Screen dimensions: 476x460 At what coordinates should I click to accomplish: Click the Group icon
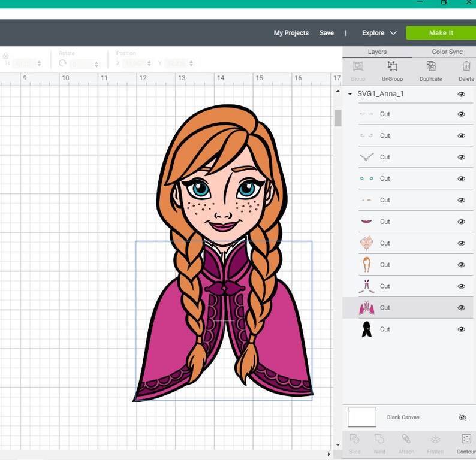358,66
